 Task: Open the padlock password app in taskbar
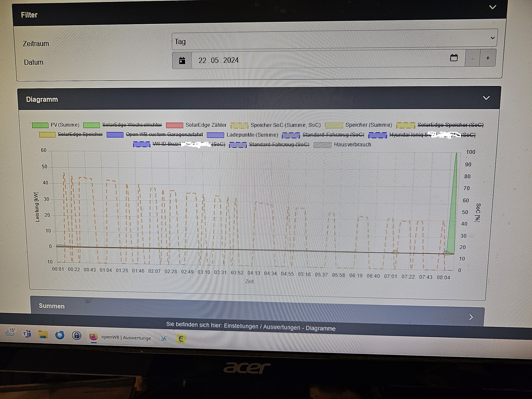click(x=77, y=335)
